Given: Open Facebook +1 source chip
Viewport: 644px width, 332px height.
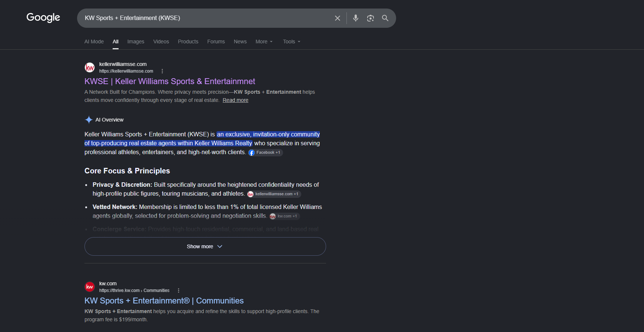Looking at the screenshot, I should pos(265,153).
